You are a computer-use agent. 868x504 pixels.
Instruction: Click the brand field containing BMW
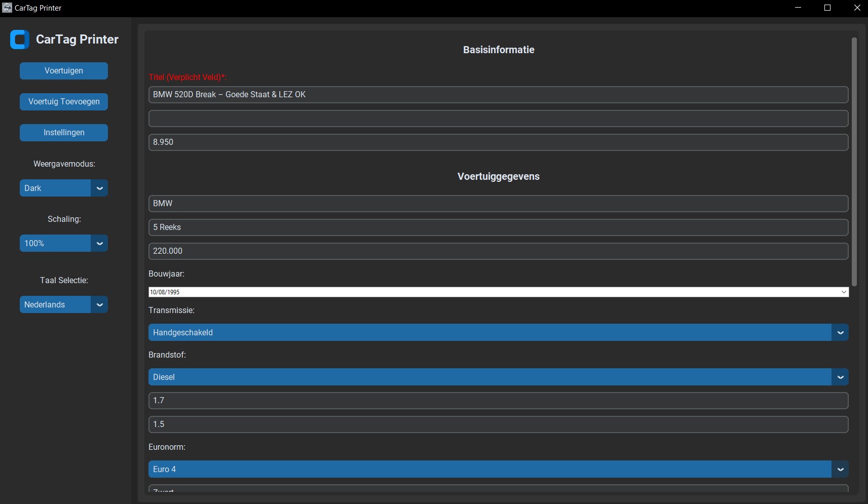[x=498, y=204]
